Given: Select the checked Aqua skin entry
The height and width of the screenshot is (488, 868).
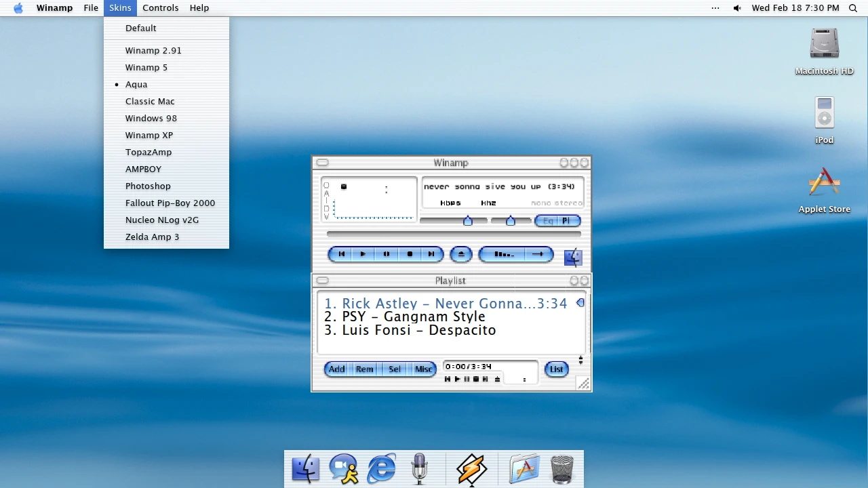Looking at the screenshot, I should click(166, 84).
